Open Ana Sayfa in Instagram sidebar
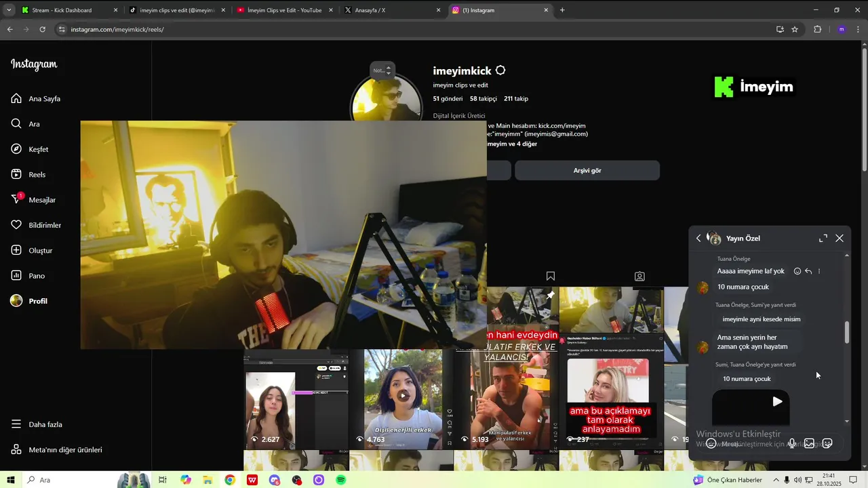The width and height of the screenshot is (868, 488). click(x=36, y=99)
